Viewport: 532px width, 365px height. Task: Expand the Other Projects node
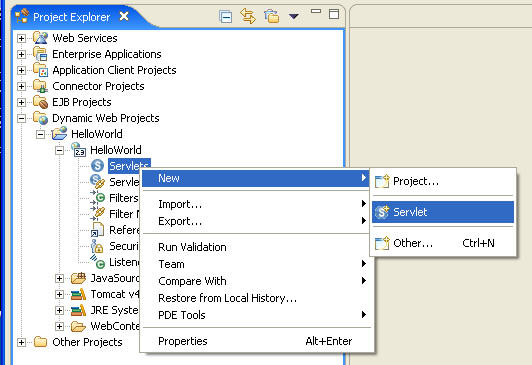tap(21, 343)
